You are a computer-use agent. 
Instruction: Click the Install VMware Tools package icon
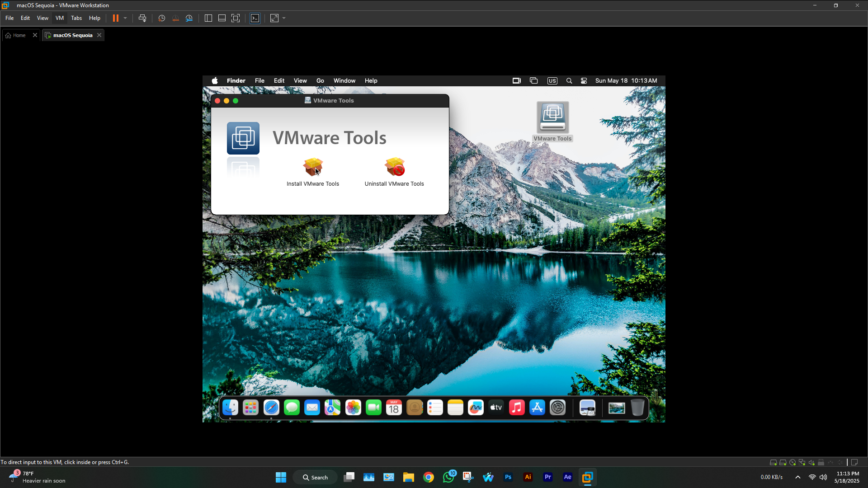(x=312, y=167)
